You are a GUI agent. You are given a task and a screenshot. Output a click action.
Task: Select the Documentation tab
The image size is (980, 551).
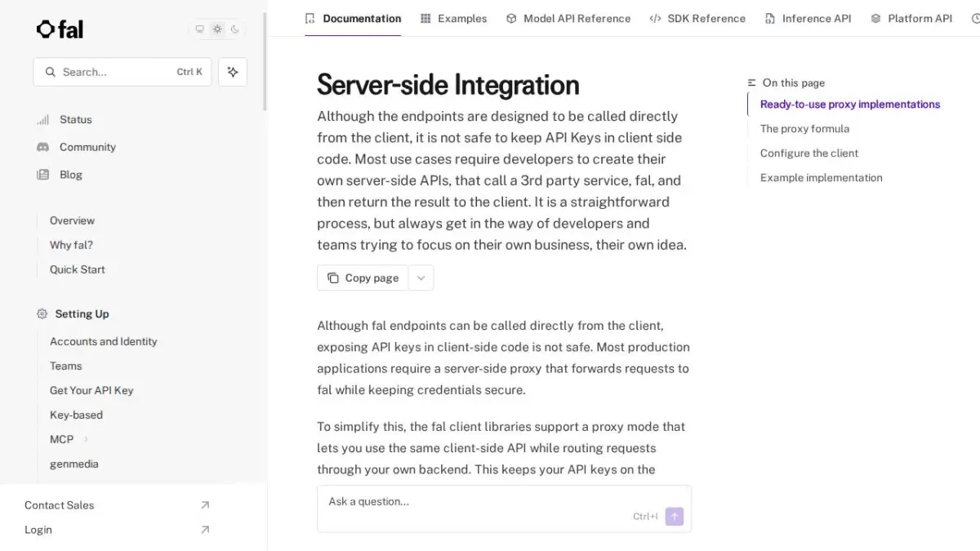(x=353, y=18)
